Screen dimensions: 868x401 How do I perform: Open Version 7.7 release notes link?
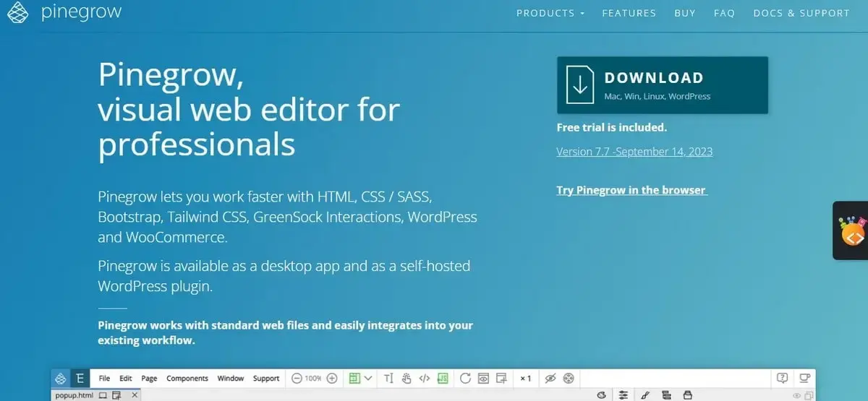[x=634, y=152]
